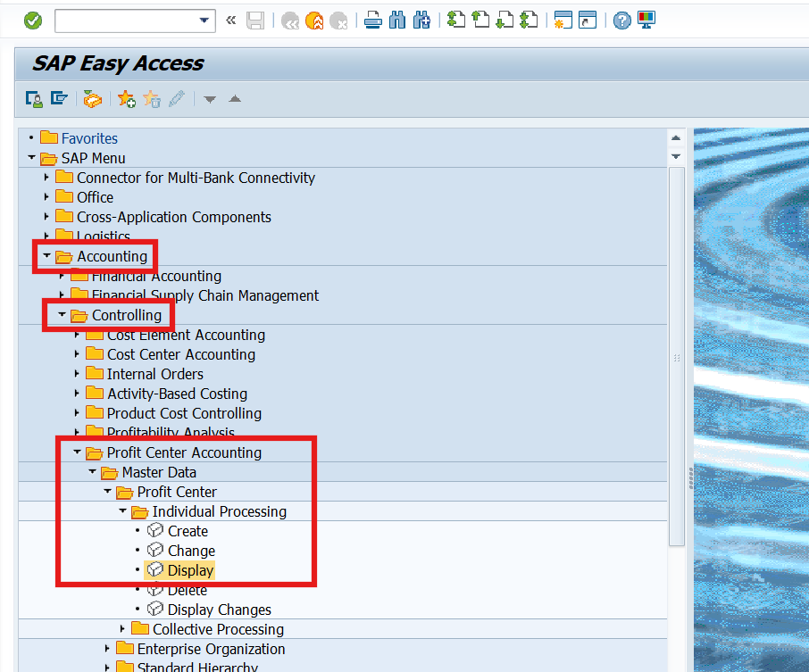Viewport: 809px width, 672px height.
Task: Click the Customize Local Layout icon
Action: tap(644, 20)
